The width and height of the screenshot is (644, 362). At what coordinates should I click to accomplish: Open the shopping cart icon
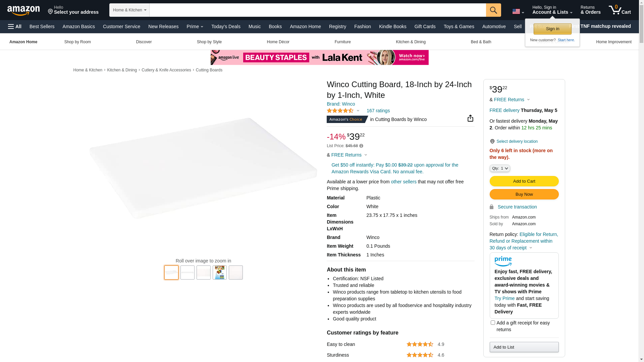620,10
